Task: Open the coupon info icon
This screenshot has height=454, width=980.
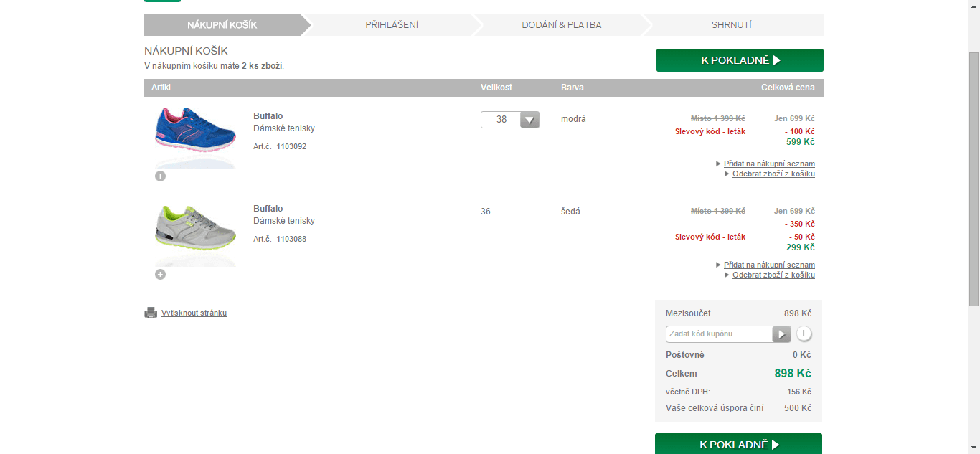Action: click(804, 334)
